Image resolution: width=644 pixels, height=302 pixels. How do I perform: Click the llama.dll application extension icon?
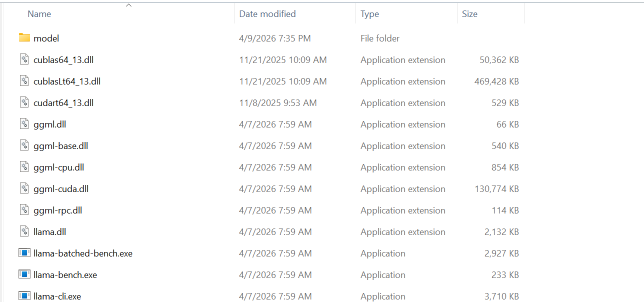coord(24,231)
